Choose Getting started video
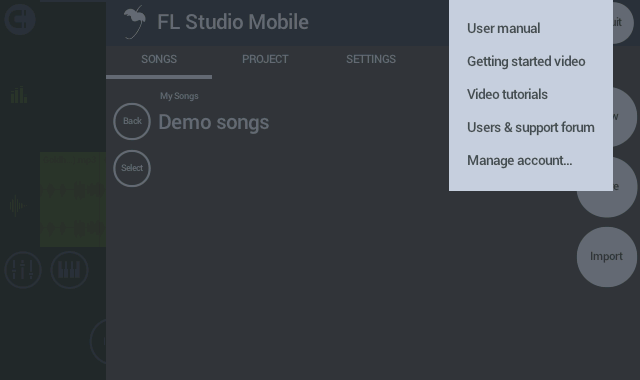Image resolution: width=640 pixels, height=380 pixels. click(526, 61)
